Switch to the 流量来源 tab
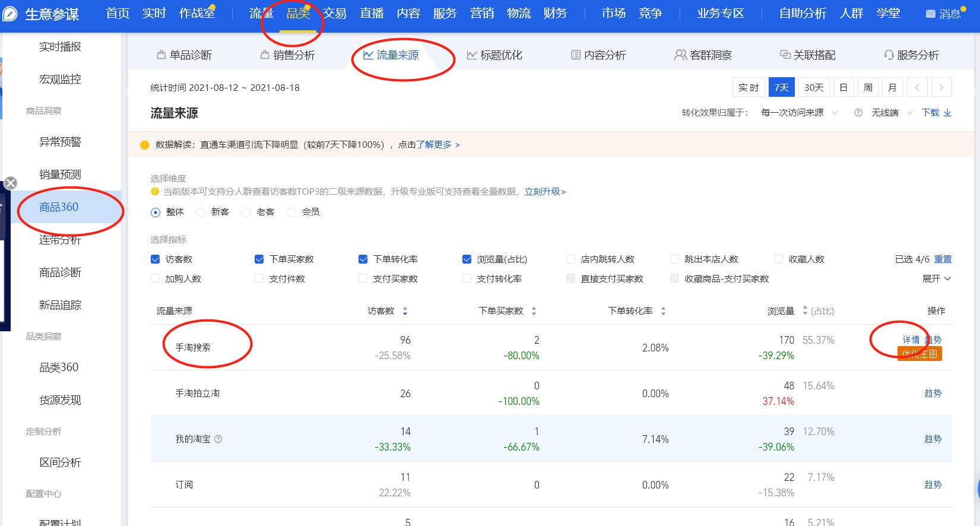The width and height of the screenshot is (980, 526). point(391,55)
